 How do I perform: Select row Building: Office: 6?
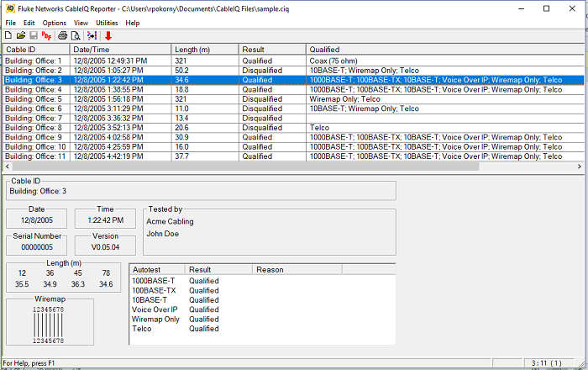(294, 108)
